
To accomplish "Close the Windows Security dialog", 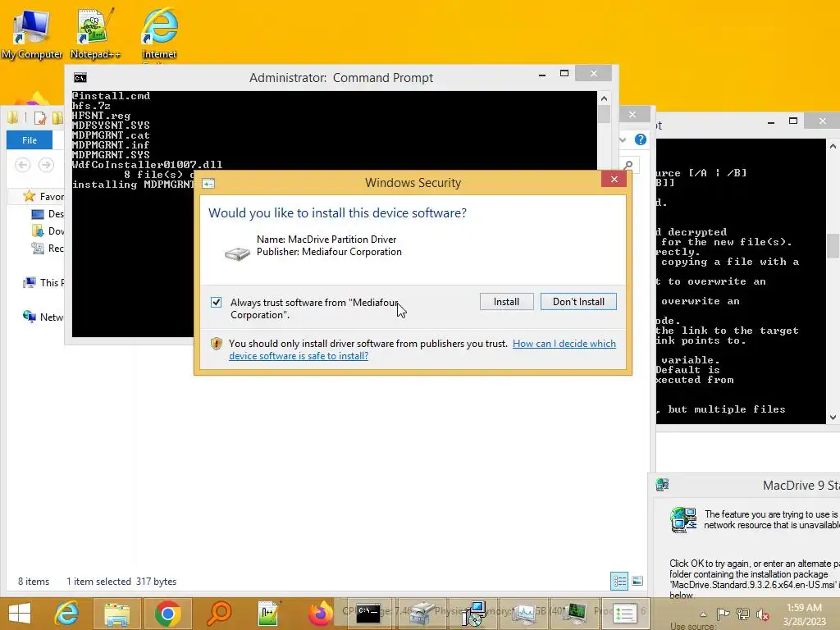I will point(614,180).
